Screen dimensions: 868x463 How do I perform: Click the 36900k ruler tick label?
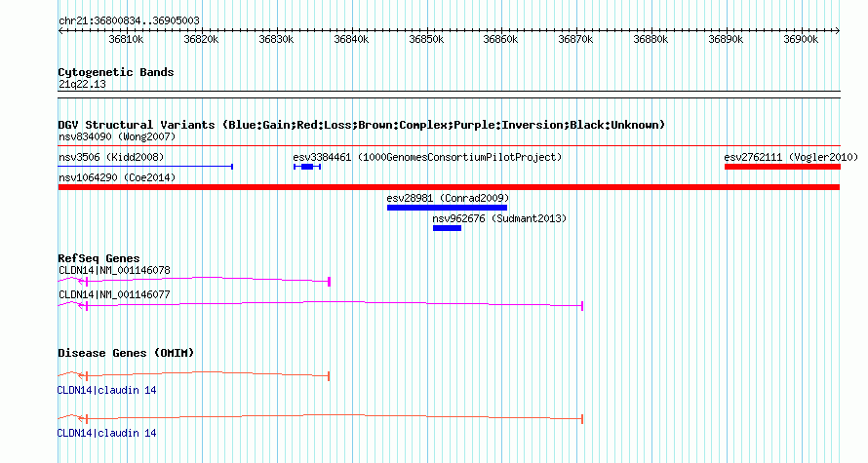pyautogui.click(x=801, y=40)
